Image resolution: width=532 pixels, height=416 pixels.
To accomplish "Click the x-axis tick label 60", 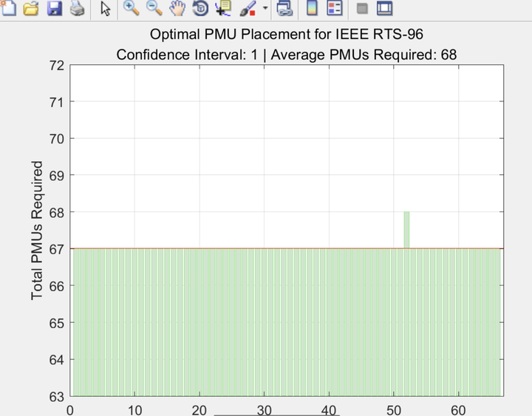I will point(458,410).
